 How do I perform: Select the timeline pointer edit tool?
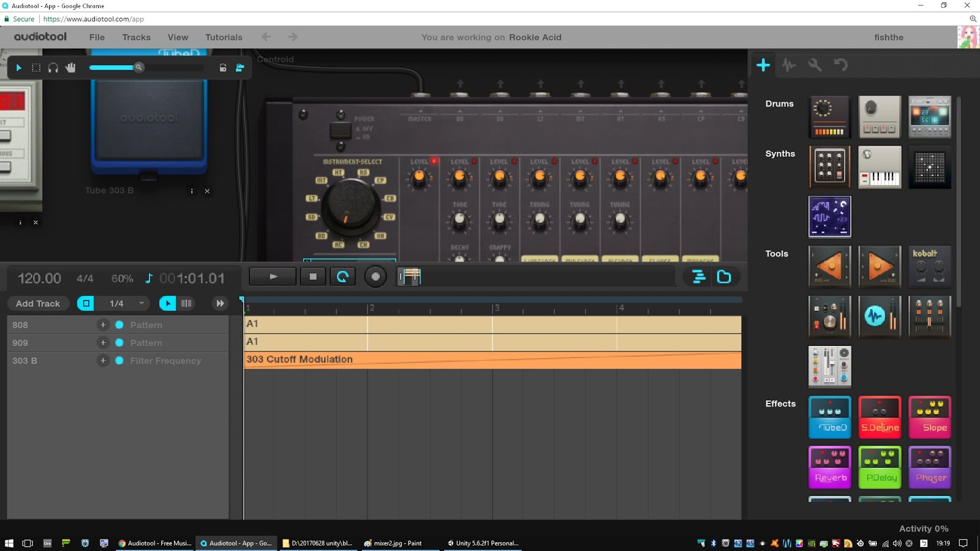167,303
